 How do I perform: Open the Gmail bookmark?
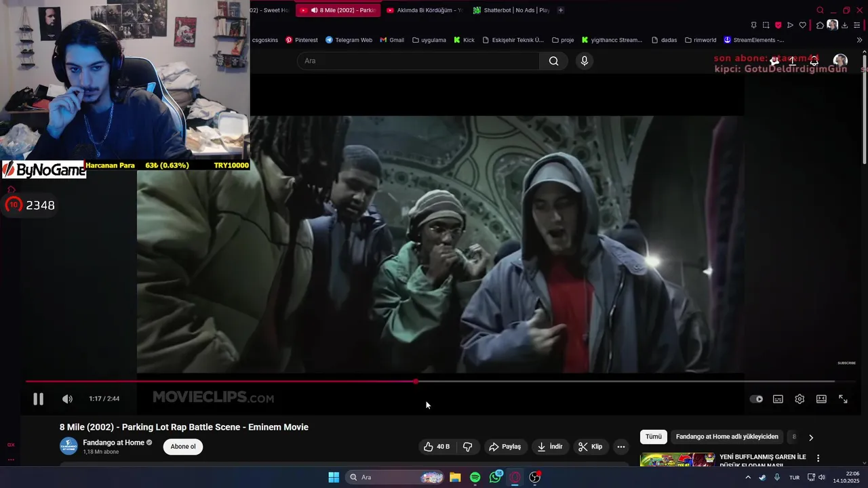(392, 40)
